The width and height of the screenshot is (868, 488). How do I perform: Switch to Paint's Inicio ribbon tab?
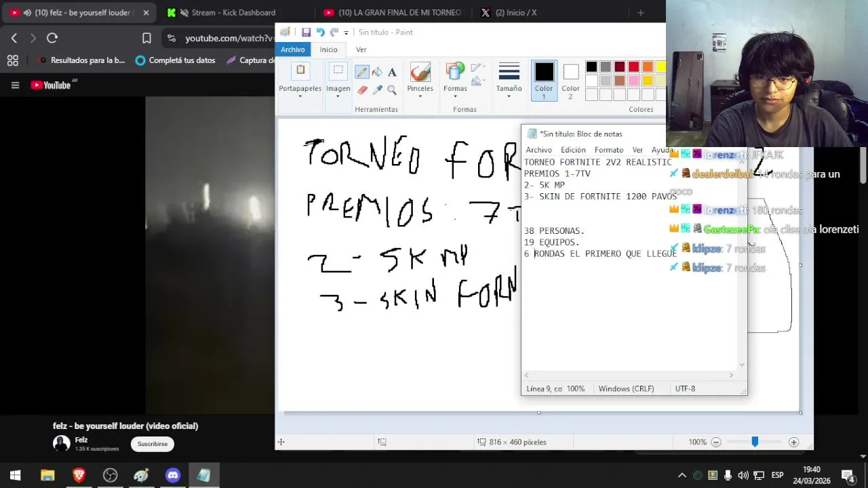pyautogui.click(x=328, y=49)
